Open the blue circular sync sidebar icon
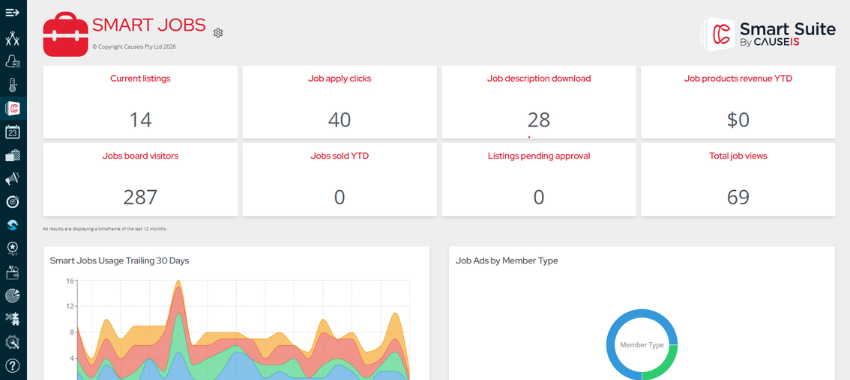 click(x=12, y=225)
